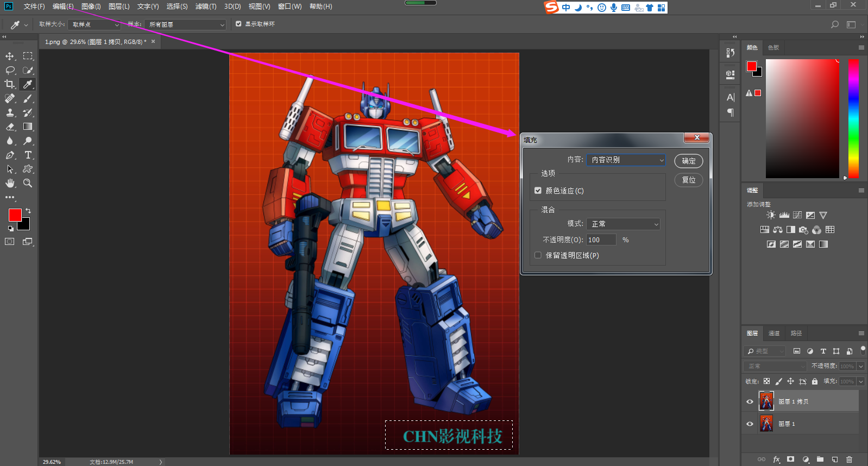This screenshot has height=466, width=868.
Task: Toggle lock all
Action: coord(815,381)
